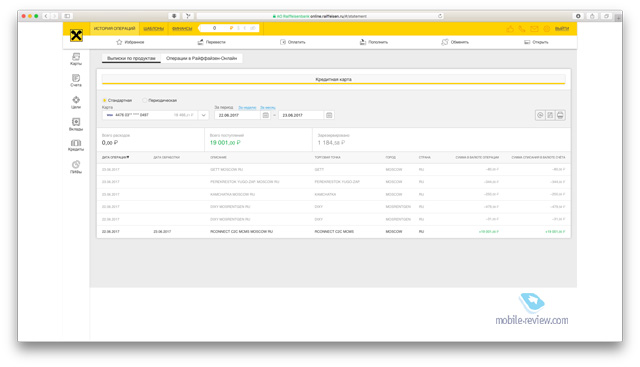Click Выйти logout link
This screenshot has height=367, width=640.
(x=562, y=29)
